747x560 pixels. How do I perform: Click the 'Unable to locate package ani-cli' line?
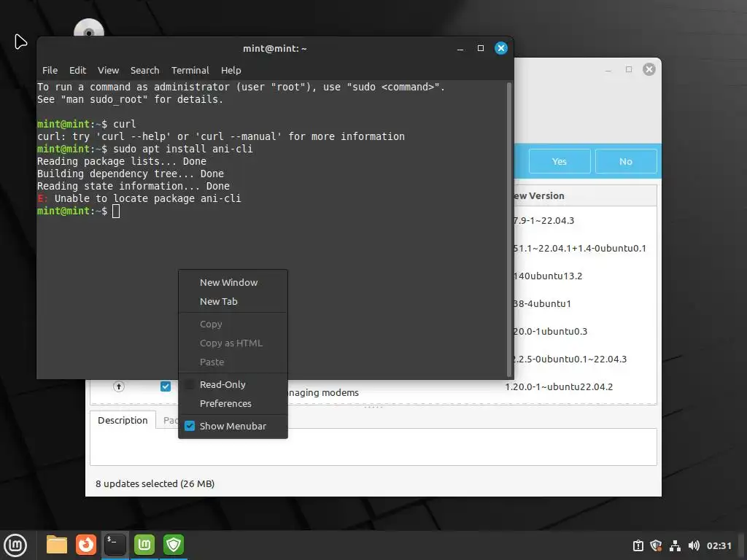click(147, 198)
